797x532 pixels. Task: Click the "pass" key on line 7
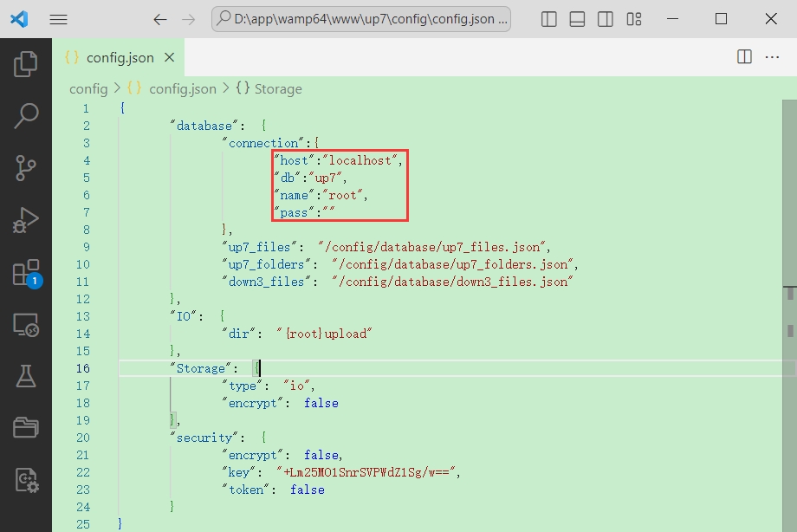coord(295,212)
